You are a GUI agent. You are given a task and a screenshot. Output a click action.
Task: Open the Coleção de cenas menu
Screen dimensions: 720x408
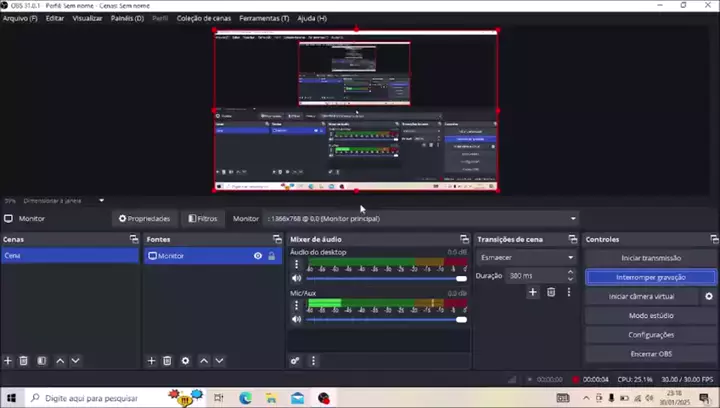[x=203, y=18]
